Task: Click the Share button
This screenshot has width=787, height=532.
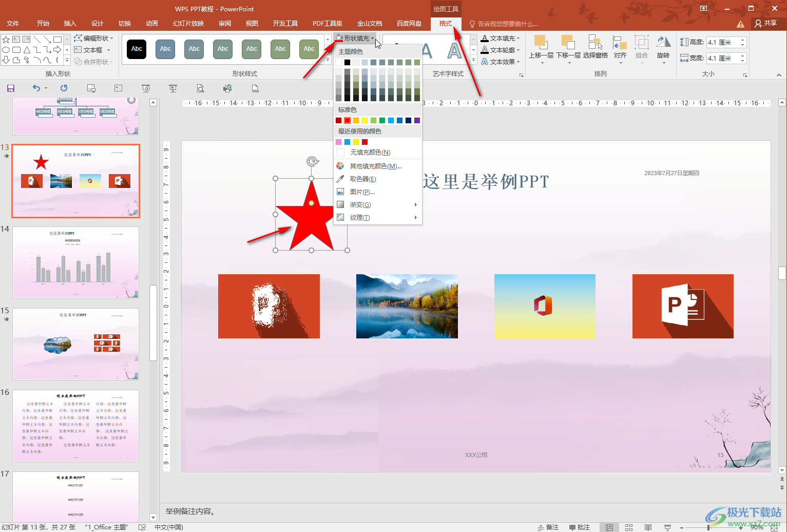Action: click(x=766, y=24)
